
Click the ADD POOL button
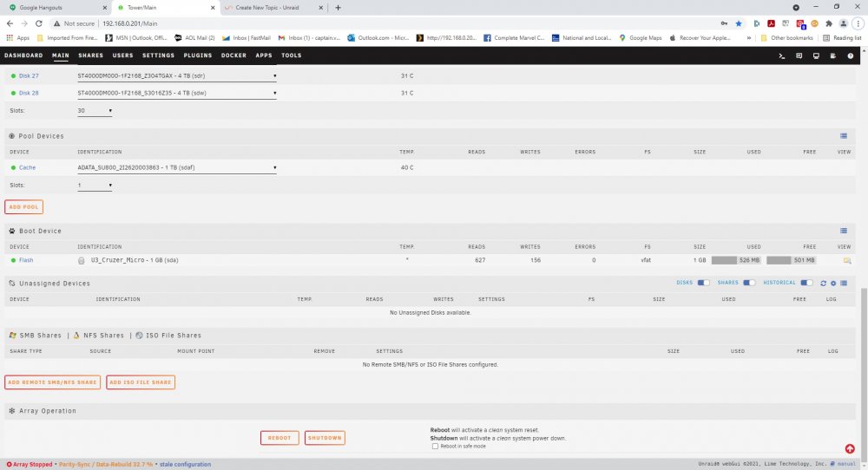click(x=23, y=206)
